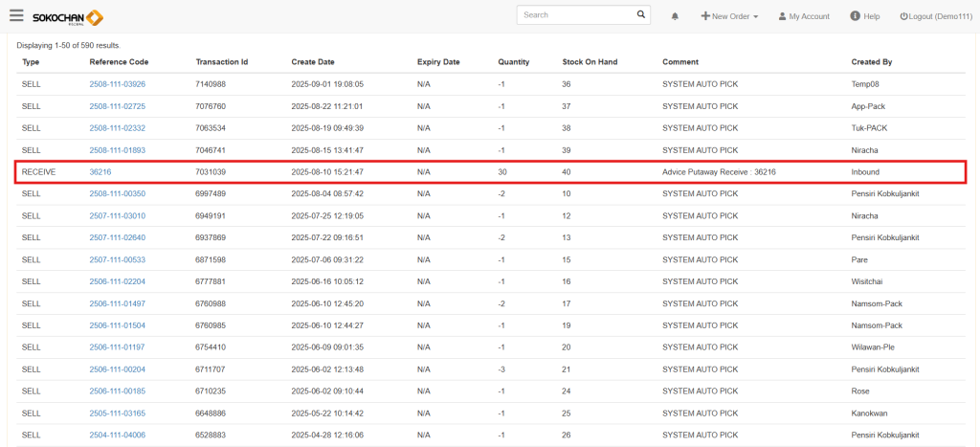The height and width of the screenshot is (447, 980).
Task: Click the Create Date column header
Action: [x=313, y=62]
